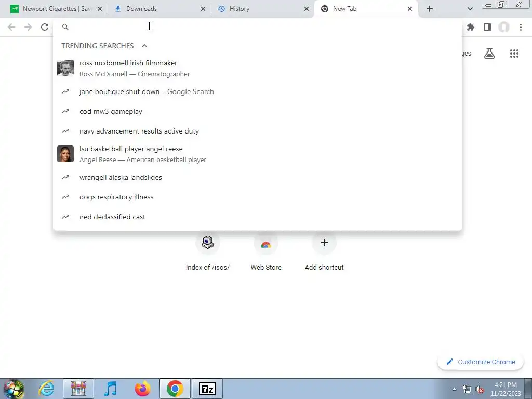Open the Windows Start button
This screenshot has height=399, width=532.
click(x=14, y=389)
